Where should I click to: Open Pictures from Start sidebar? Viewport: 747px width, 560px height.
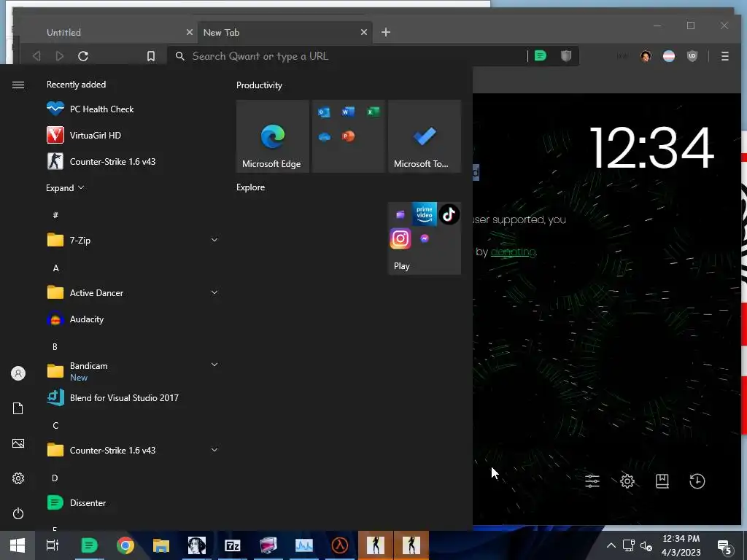pos(18,443)
